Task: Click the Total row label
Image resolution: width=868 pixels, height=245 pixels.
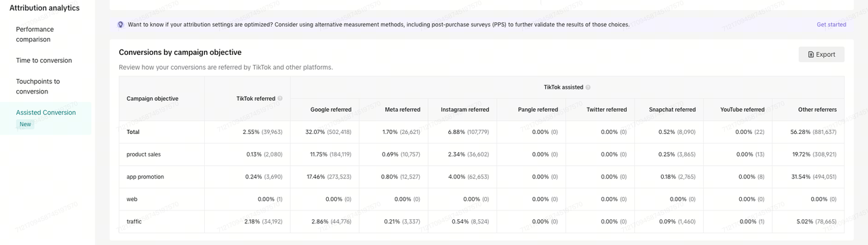Action: pyautogui.click(x=133, y=132)
